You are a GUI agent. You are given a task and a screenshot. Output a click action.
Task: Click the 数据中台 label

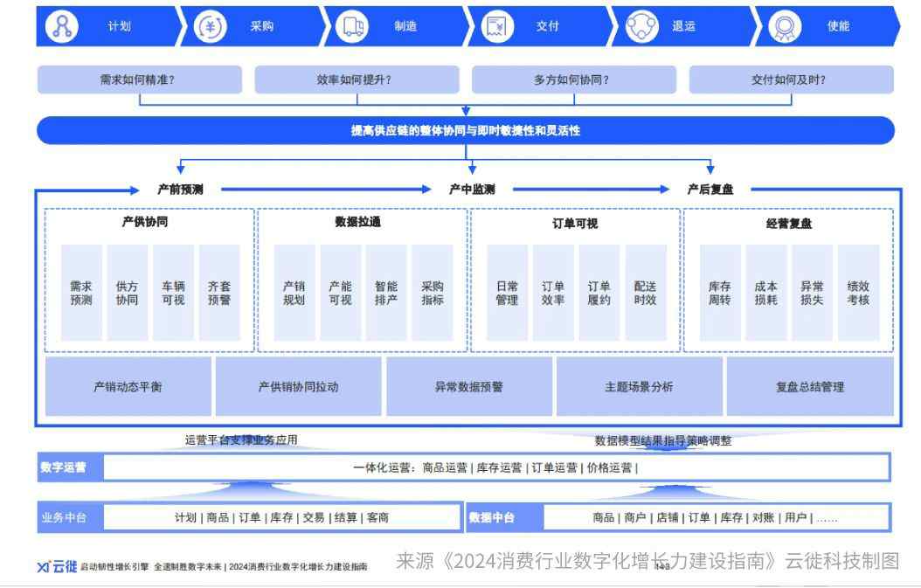coord(492,517)
